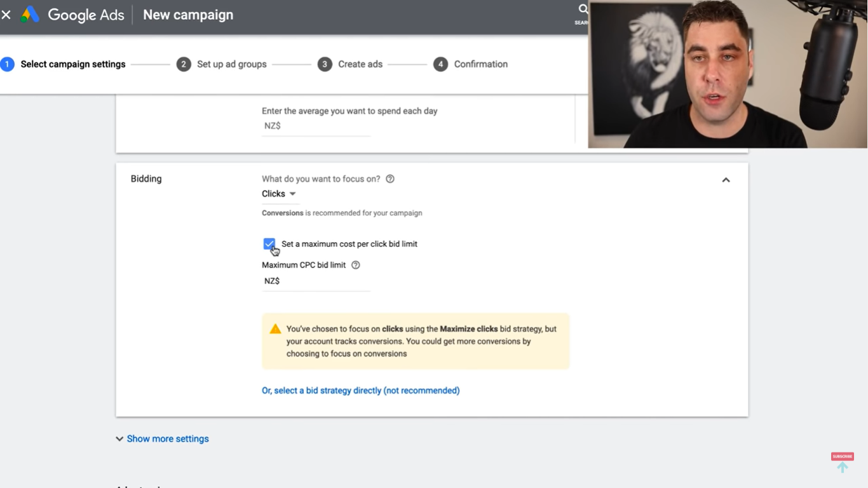Open the Clicks focus dropdown
The image size is (868, 488).
[x=279, y=194]
